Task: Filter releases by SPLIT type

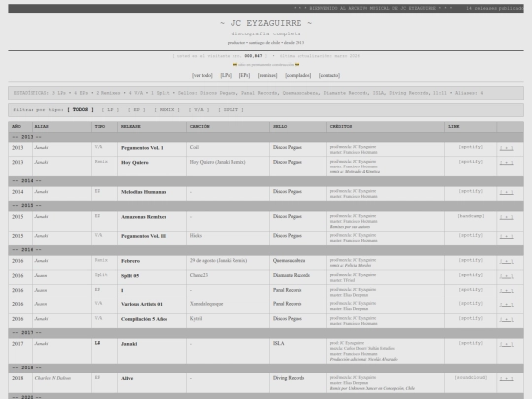Action: click(x=231, y=110)
